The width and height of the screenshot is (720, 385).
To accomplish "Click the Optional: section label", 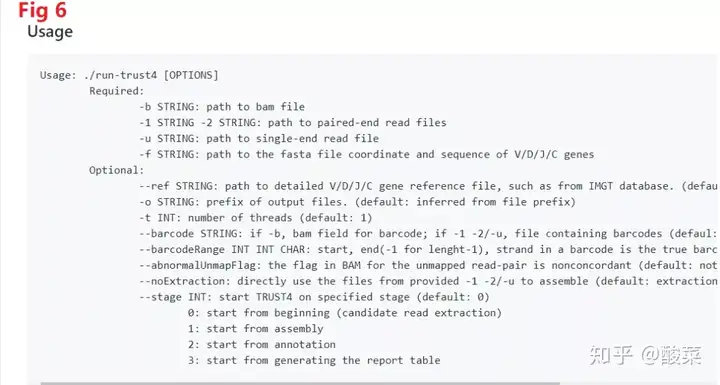I will [117, 170].
